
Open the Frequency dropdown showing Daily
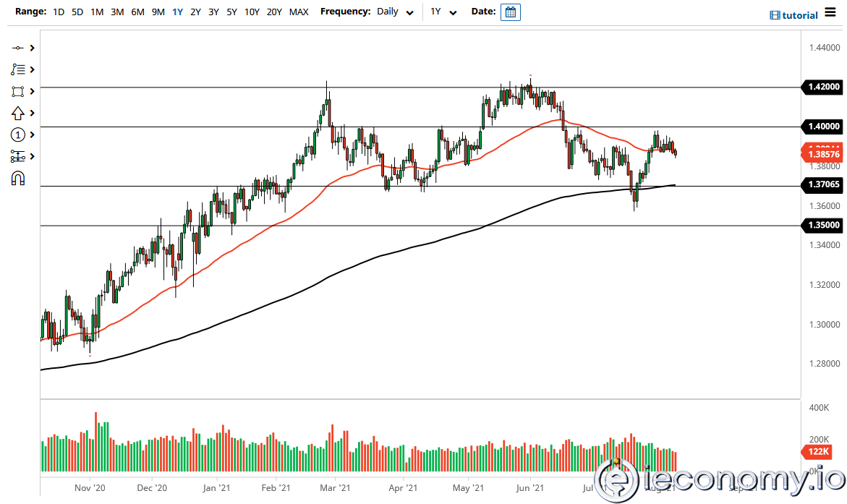point(395,12)
